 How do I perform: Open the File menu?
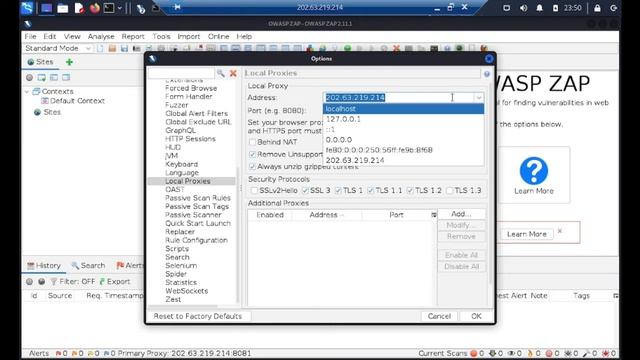[30, 36]
